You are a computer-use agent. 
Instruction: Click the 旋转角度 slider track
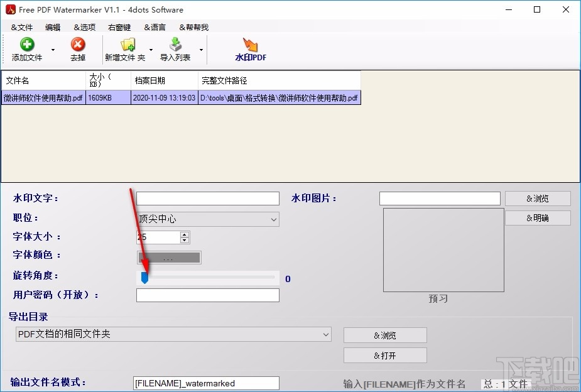(207, 277)
